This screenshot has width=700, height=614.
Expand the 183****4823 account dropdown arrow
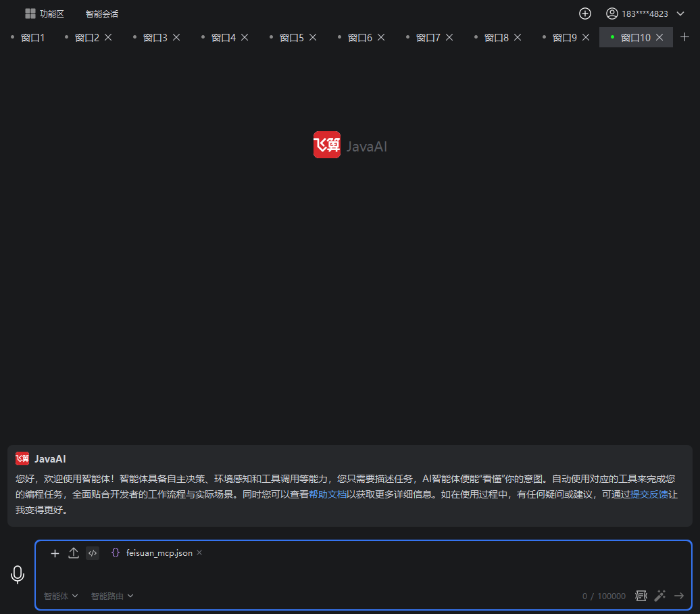pos(680,14)
